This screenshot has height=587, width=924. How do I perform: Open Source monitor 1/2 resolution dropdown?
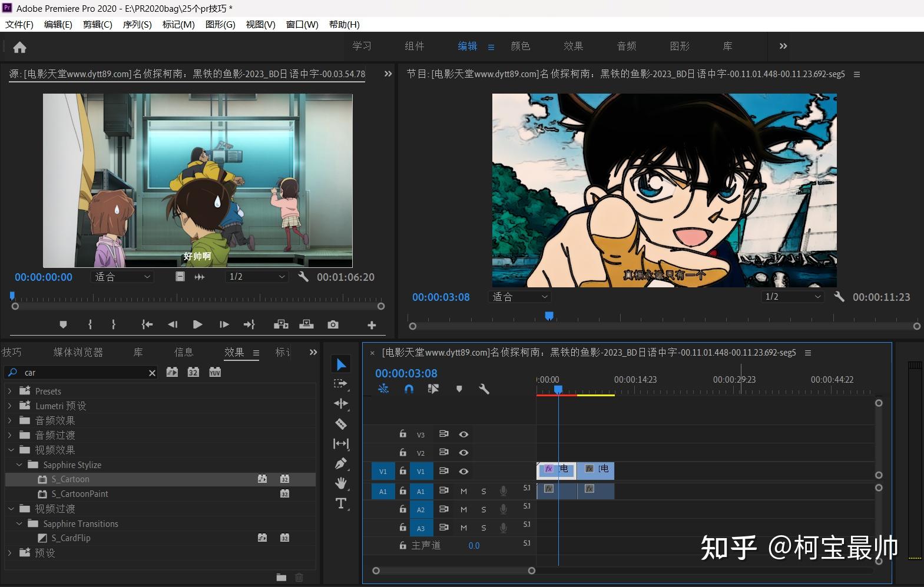(257, 277)
